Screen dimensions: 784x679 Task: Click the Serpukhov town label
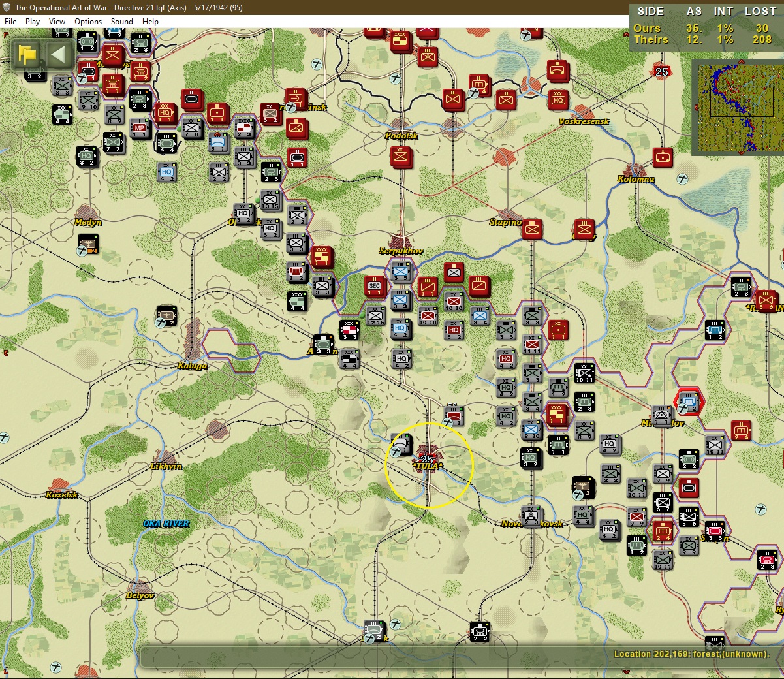(x=401, y=251)
